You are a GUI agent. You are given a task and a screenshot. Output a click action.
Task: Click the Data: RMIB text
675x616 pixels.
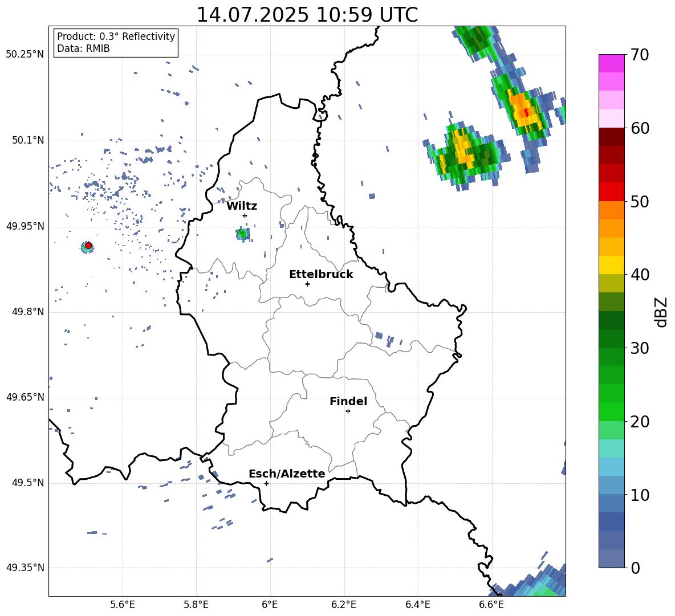pos(83,48)
